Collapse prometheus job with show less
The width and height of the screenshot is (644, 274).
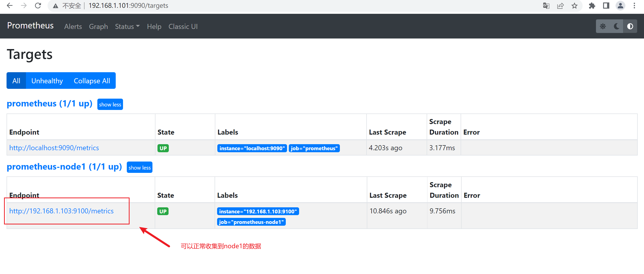110,104
